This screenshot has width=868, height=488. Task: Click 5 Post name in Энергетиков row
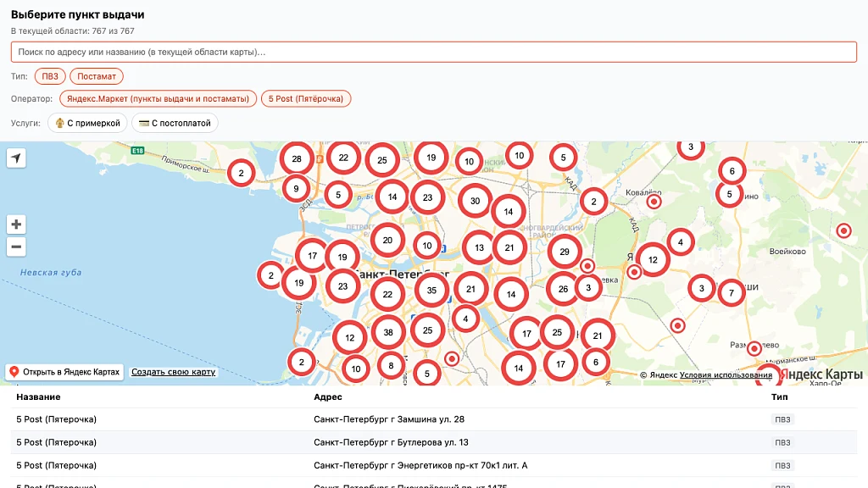coord(57,465)
